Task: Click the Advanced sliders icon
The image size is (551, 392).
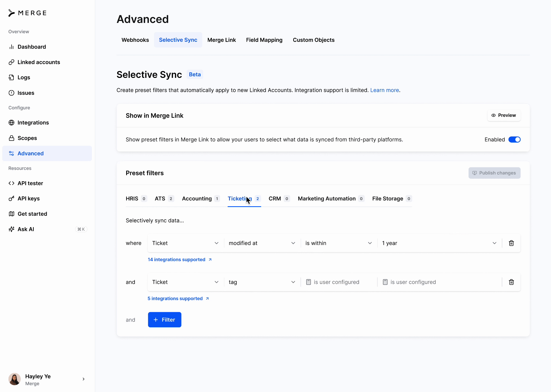Action: 11,153
